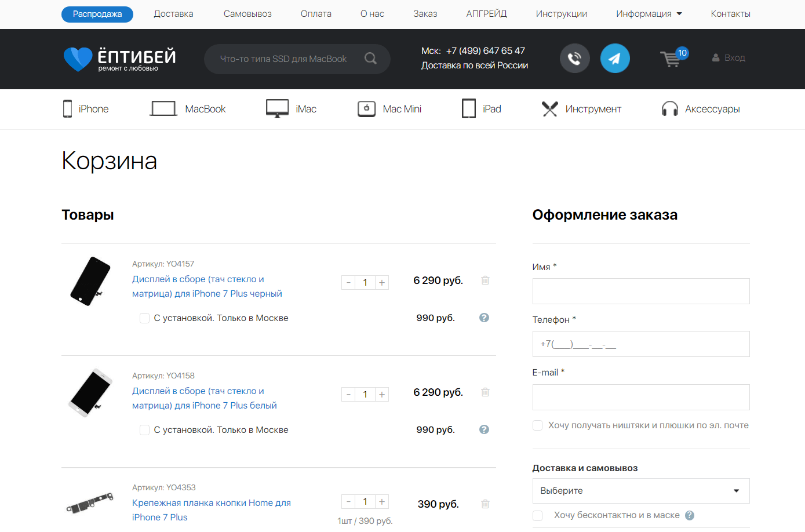
Task: Decrease quantity of white iPhone 7 Plus display
Action: tap(348, 395)
